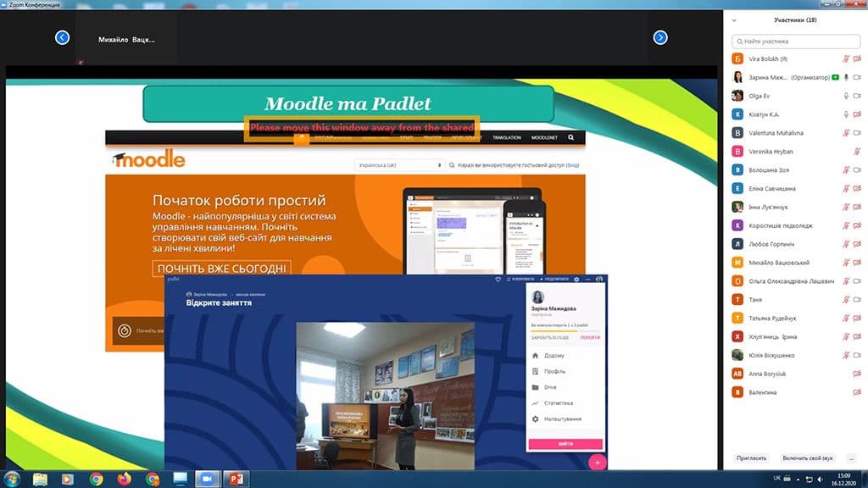This screenshot has width=868, height=488.
Task: Open the TRANSLATION menu item on Moodle
Action: (507, 137)
